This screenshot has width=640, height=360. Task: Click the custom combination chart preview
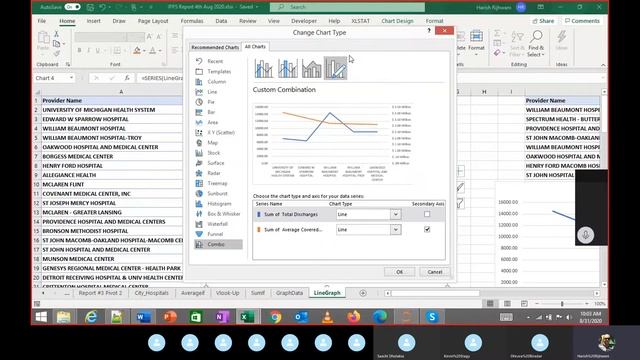point(333,143)
